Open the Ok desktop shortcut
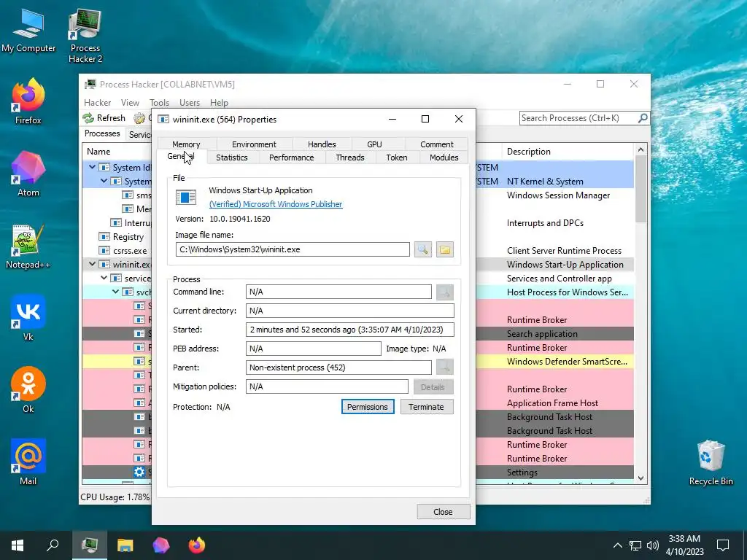Screen dimensions: 747x560 pyautogui.click(x=28, y=390)
